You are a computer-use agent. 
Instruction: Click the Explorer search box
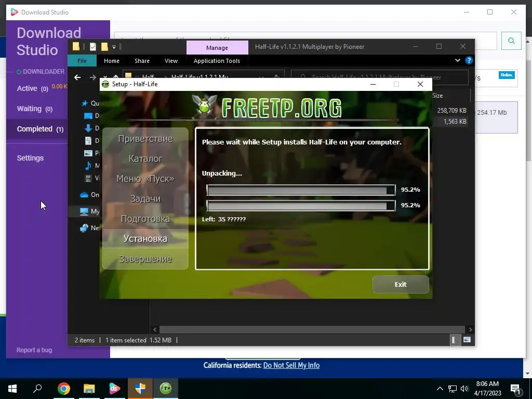coord(380,77)
